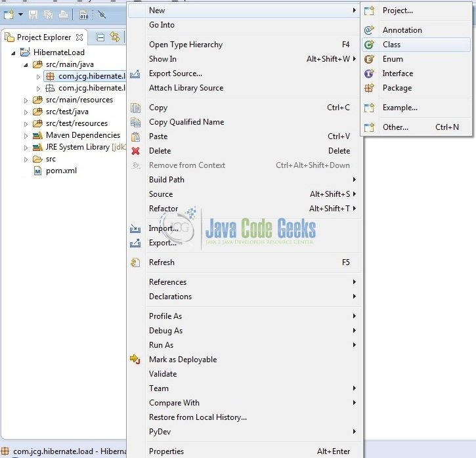Open the Team submenu
Image resolution: width=476 pixels, height=458 pixels.
coord(244,388)
